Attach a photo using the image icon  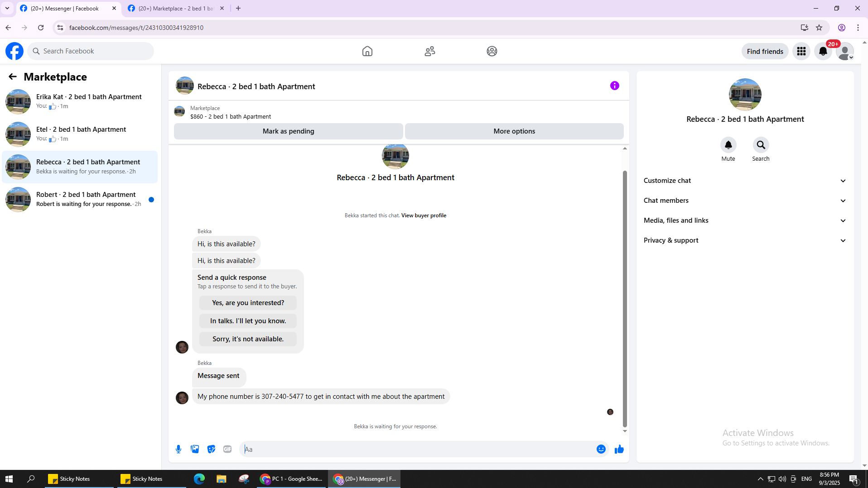195,449
